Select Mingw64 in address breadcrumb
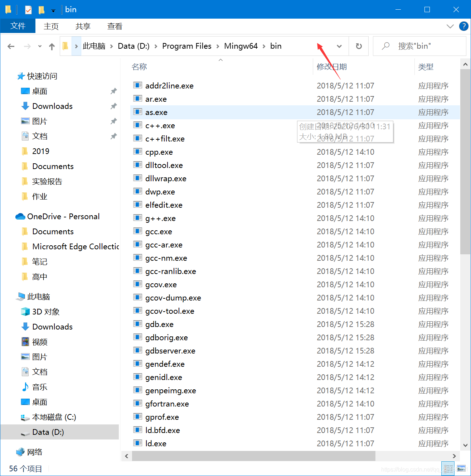The width and height of the screenshot is (471, 476). coord(241,46)
